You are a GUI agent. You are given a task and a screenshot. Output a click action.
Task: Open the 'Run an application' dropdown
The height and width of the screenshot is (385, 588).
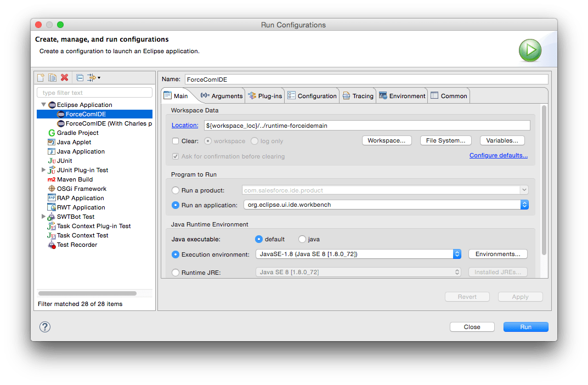pos(525,205)
